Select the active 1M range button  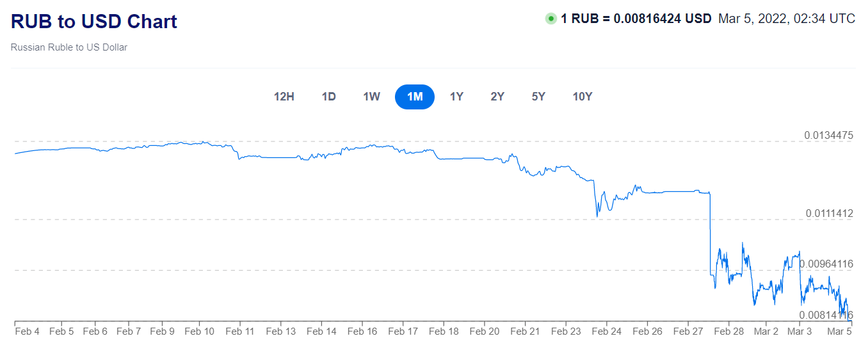tap(415, 97)
